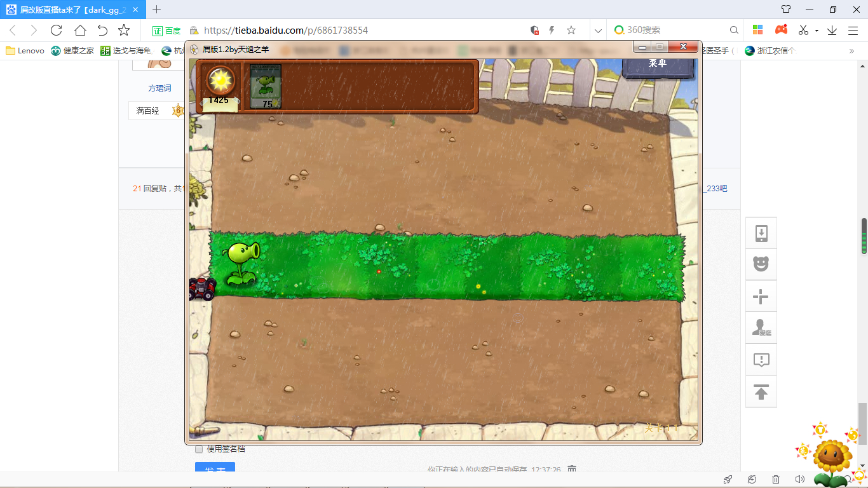The image size is (868, 488).
Task: Reload the page with the refresh icon
Action: pos(56,30)
